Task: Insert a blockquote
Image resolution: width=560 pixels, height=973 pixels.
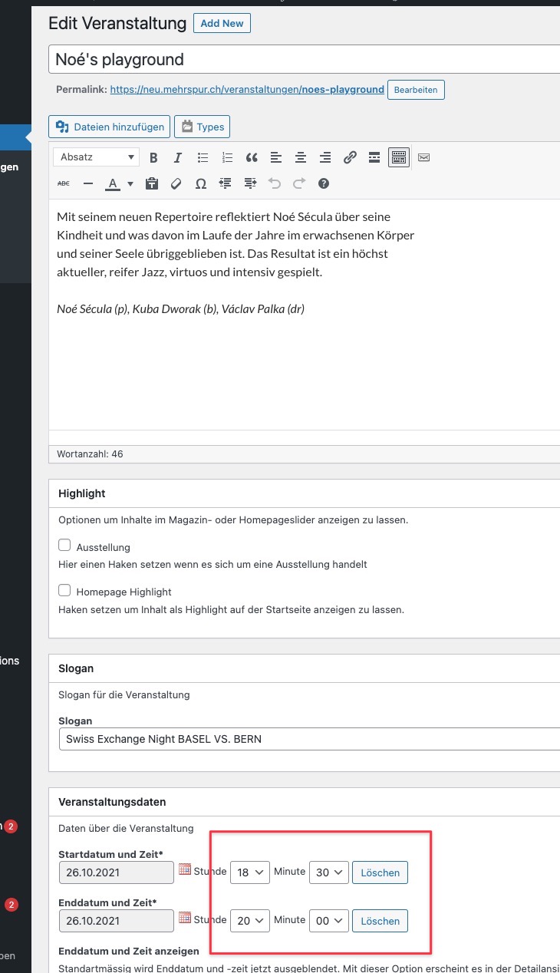Action: (252, 158)
